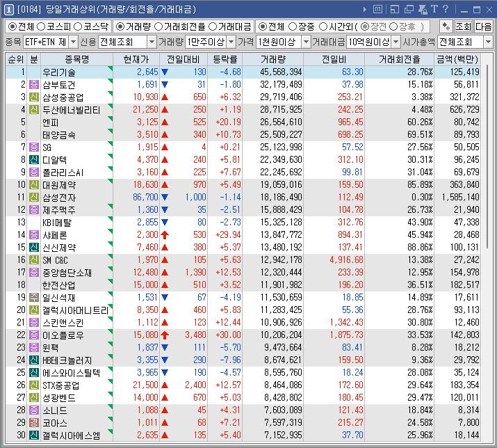Click the 신 badge on 갤럭시아에스엠 row
Viewport: 497px width, 448px height.
point(34,435)
